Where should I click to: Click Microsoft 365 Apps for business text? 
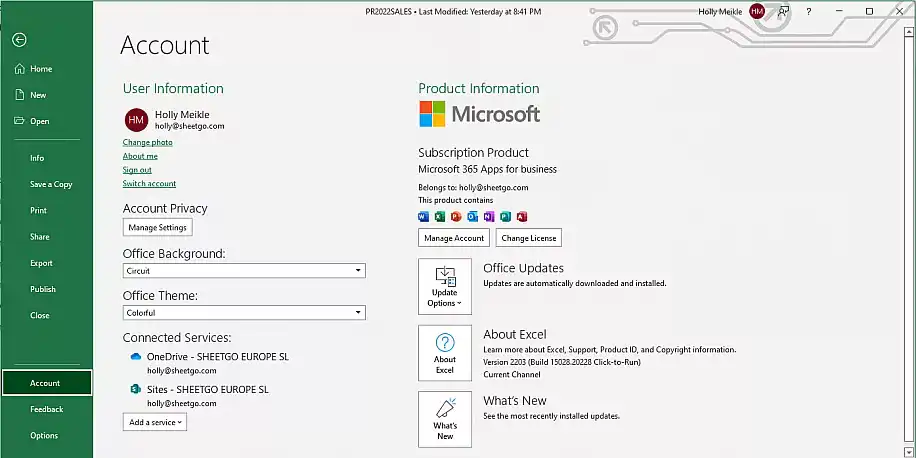click(x=487, y=169)
